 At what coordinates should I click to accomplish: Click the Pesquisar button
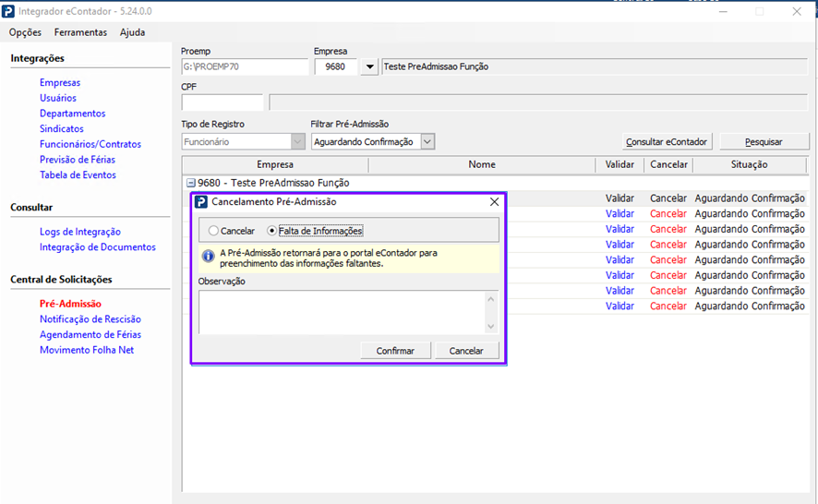[764, 141]
